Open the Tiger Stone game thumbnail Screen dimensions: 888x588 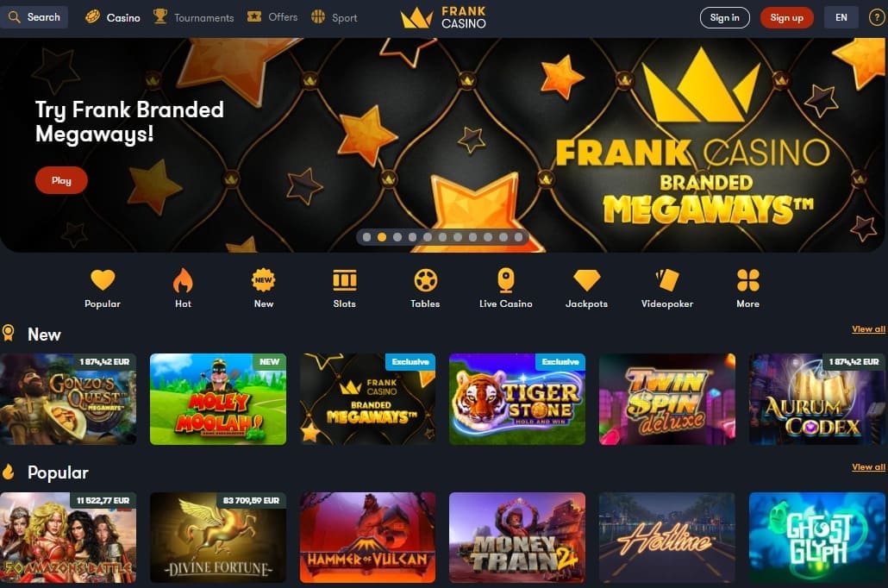coord(517,399)
